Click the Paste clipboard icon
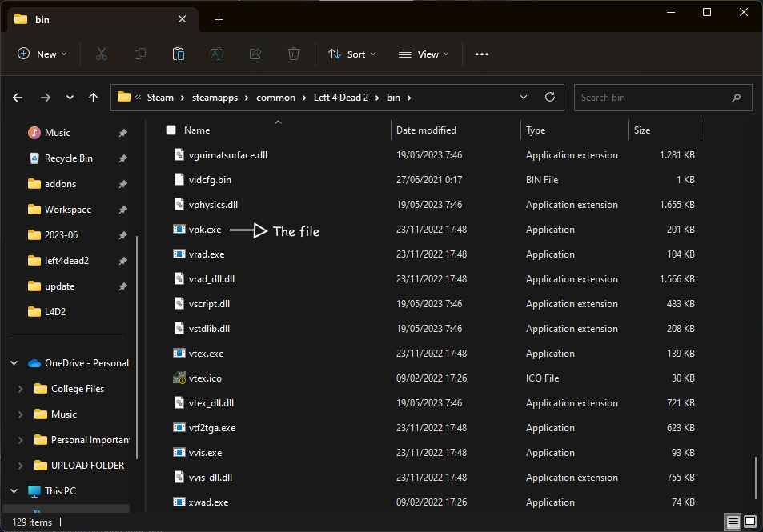The image size is (763, 532). 179,54
